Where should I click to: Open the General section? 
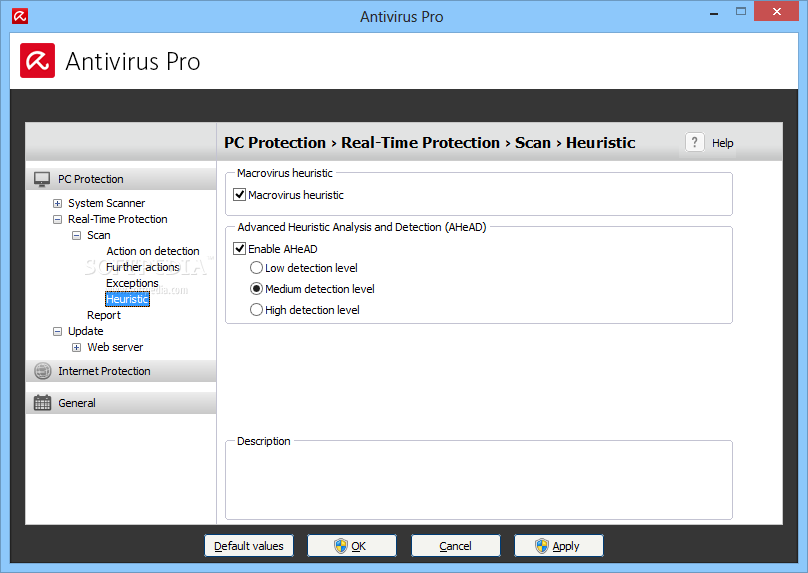pyautogui.click(x=121, y=403)
